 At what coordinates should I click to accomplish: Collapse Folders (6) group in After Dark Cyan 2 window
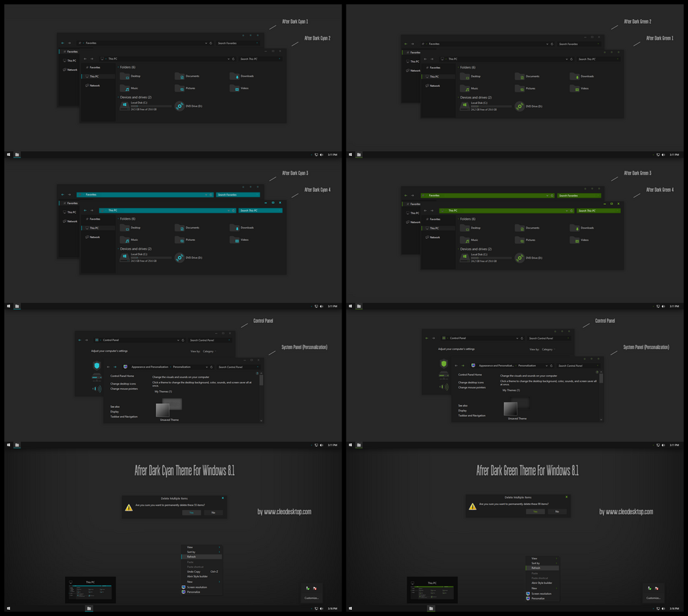coord(118,67)
